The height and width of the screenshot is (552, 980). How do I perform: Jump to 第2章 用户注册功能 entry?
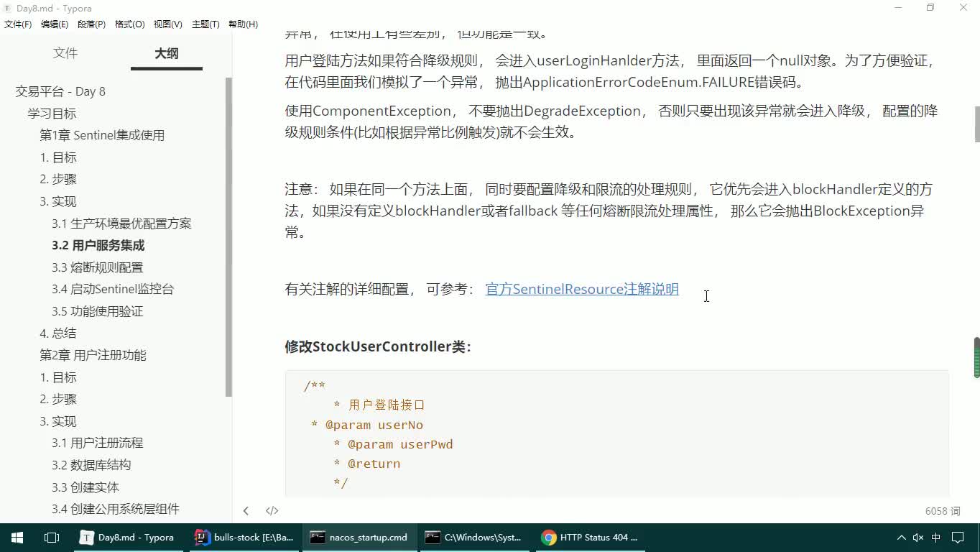93,355
